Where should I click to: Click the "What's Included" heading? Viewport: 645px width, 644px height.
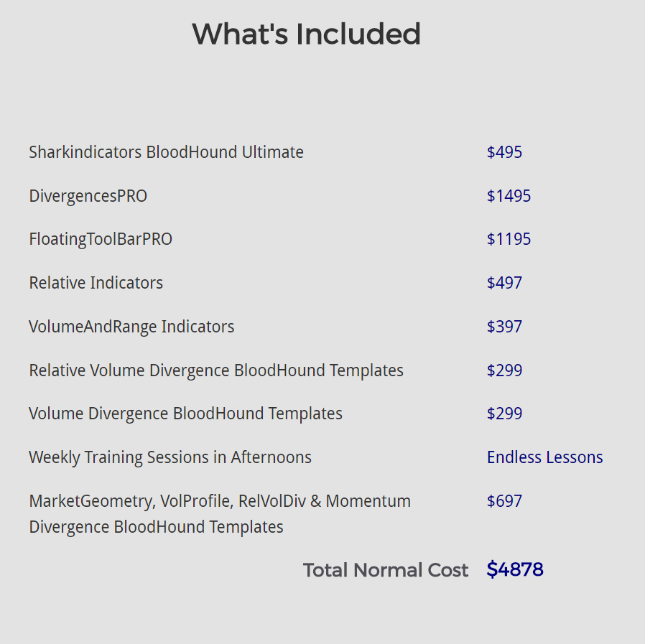(306, 34)
